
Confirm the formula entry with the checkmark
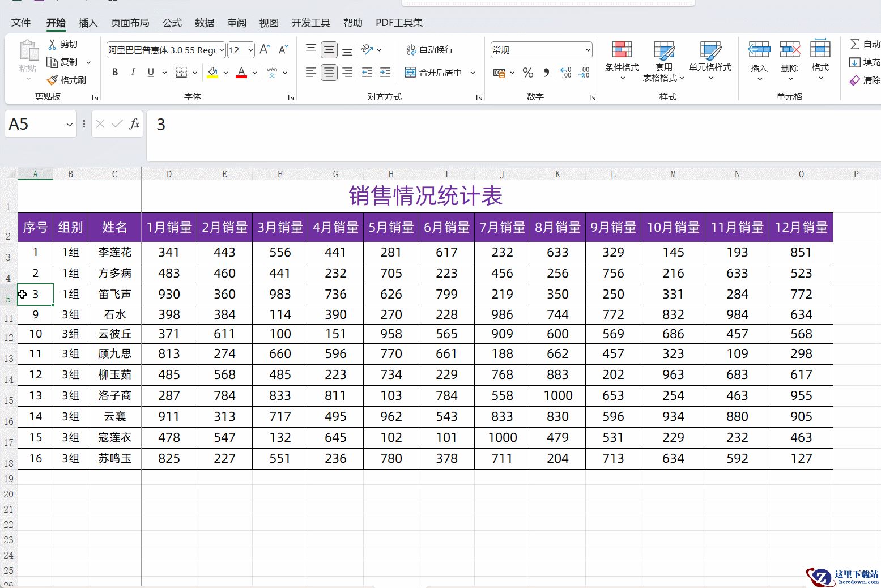tap(117, 124)
